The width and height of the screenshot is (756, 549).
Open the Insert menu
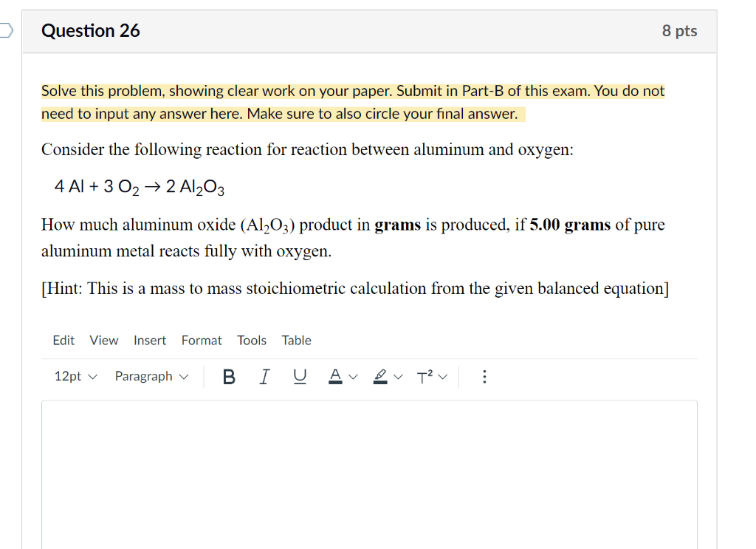(x=150, y=341)
